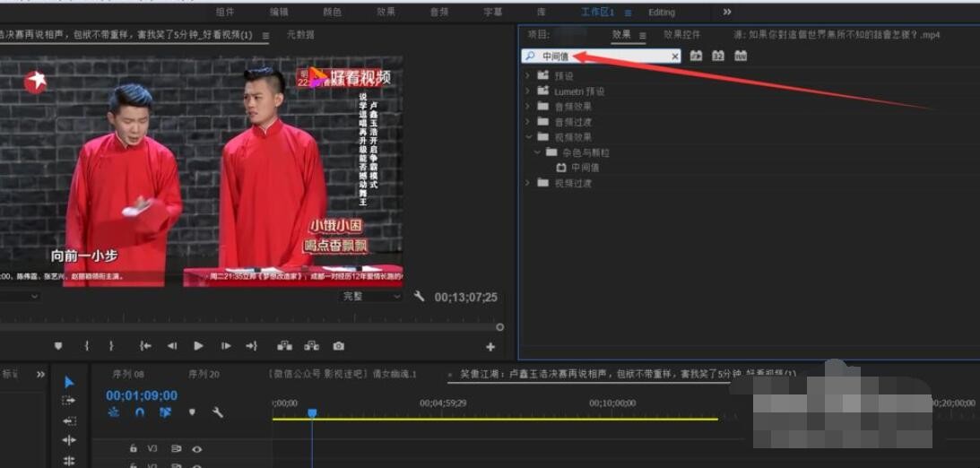Select the Selection arrow tool

tap(69, 382)
